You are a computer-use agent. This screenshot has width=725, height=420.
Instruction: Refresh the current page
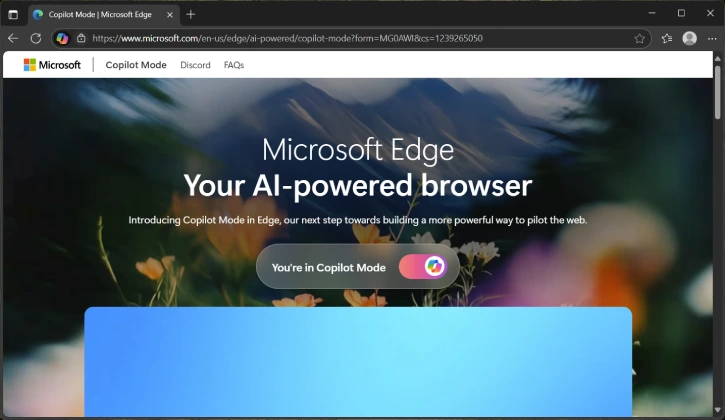(x=36, y=38)
